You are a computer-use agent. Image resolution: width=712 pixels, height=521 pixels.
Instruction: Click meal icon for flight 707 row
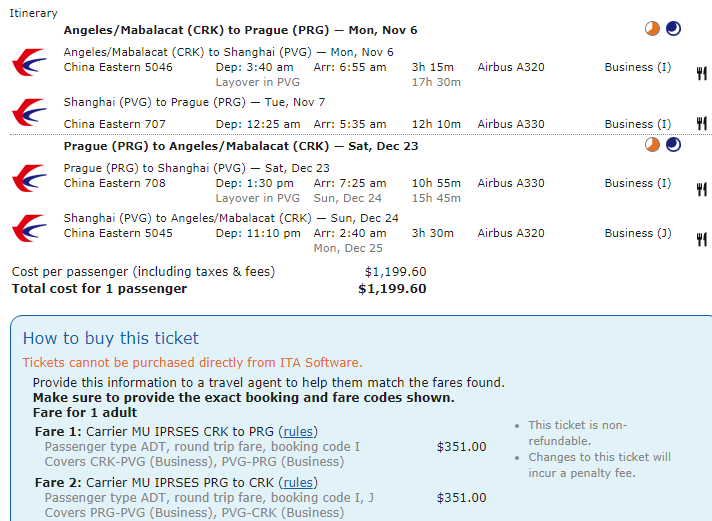coord(701,125)
